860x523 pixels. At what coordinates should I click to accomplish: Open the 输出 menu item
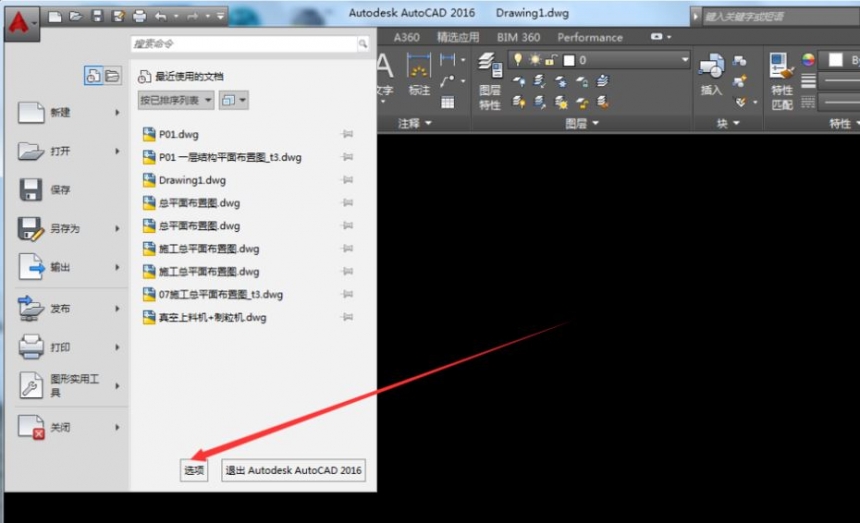coord(69,268)
